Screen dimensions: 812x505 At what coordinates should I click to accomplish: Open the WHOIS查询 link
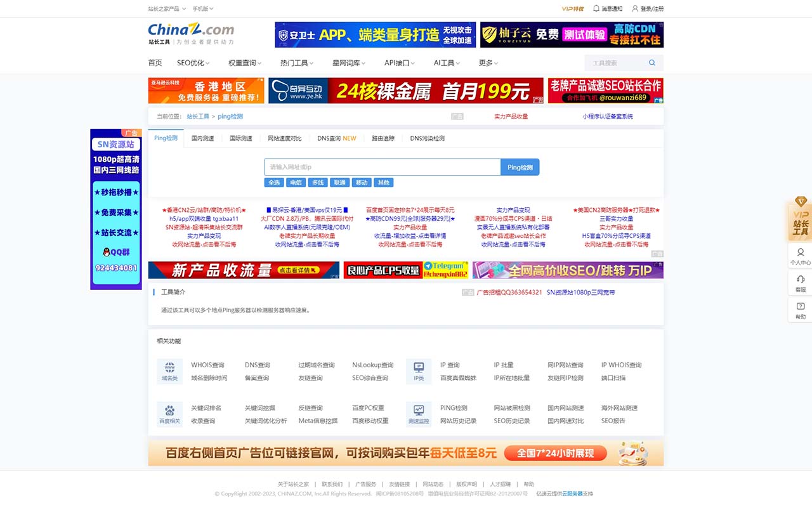(x=208, y=364)
